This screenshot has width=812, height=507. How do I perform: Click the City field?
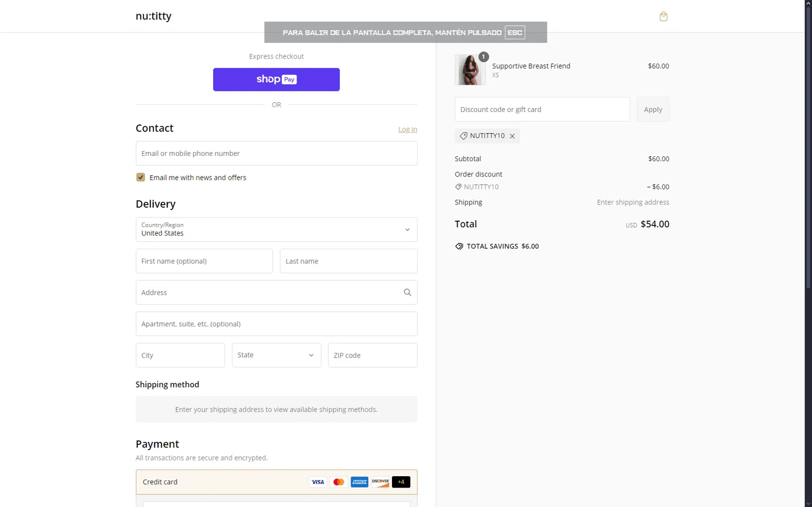(x=180, y=355)
